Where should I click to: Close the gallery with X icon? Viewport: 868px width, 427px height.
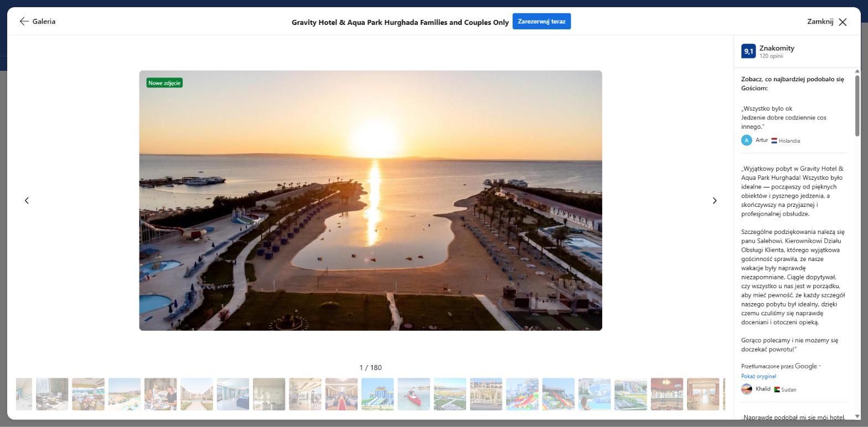pos(843,22)
